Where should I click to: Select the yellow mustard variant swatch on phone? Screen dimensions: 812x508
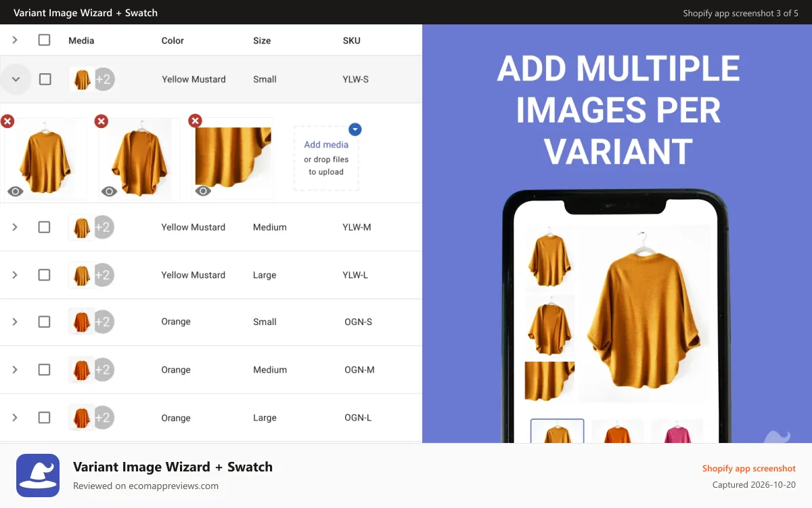[x=557, y=431]
